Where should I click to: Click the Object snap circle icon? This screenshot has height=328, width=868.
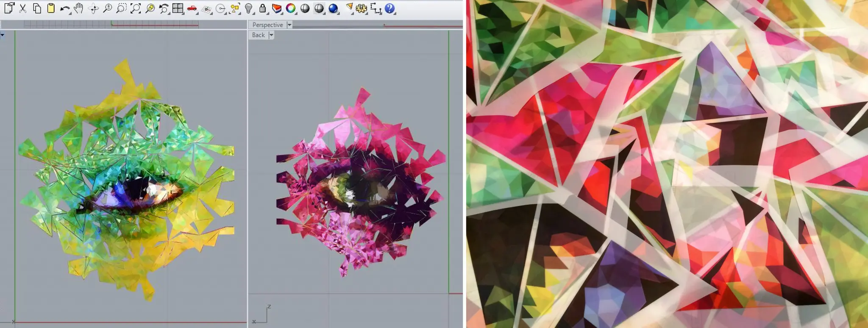(x=220, y=9)
